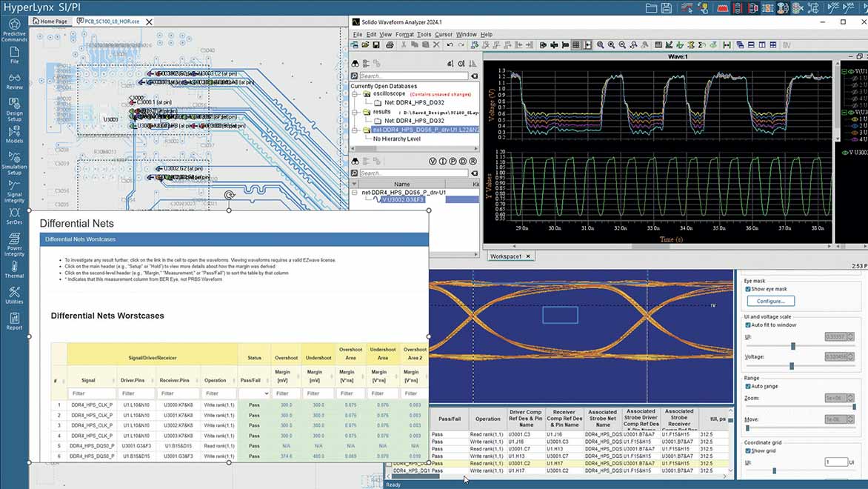The image size is (868, 489).
Task: Toggle the Show eye mask checkbox
Action: coord(748,289)
